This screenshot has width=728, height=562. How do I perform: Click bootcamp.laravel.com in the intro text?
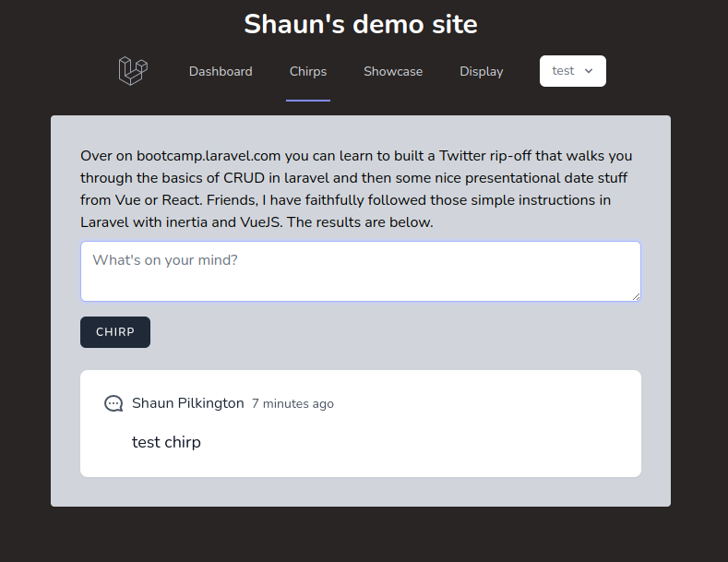tap(209, 156)
